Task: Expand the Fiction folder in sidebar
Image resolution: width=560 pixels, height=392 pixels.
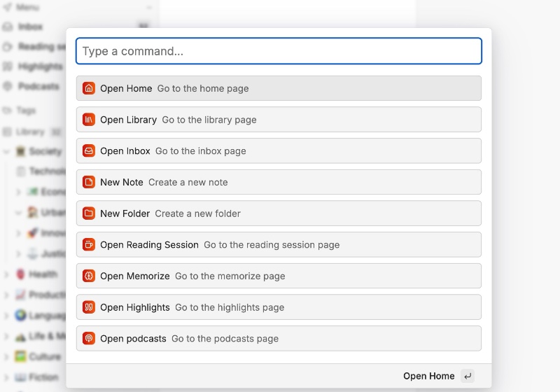Action: (6, 377)
